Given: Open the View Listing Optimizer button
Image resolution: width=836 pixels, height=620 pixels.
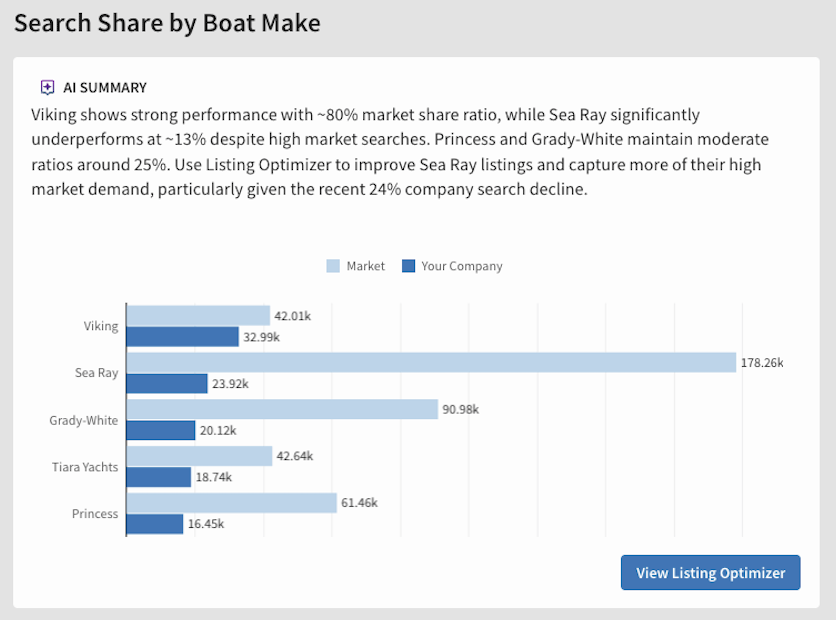Looking at the screenshot, I should tap(710, 573).
